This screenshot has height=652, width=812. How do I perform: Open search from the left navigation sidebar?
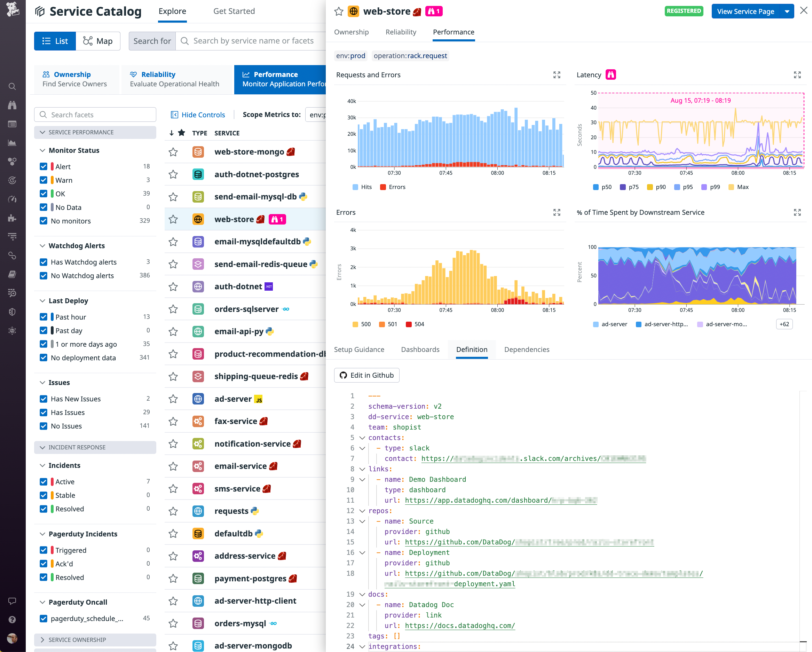pos(13,86)
